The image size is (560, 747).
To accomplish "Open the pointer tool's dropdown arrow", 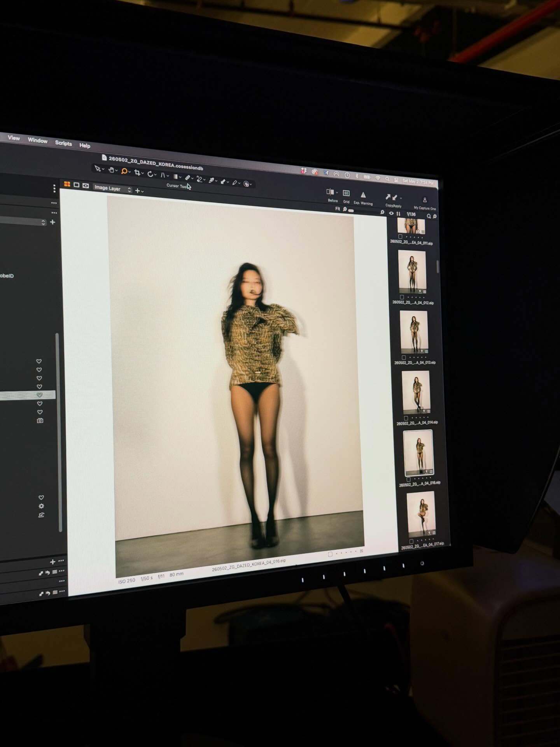I will pyautogui.click(x=103, y=170).
